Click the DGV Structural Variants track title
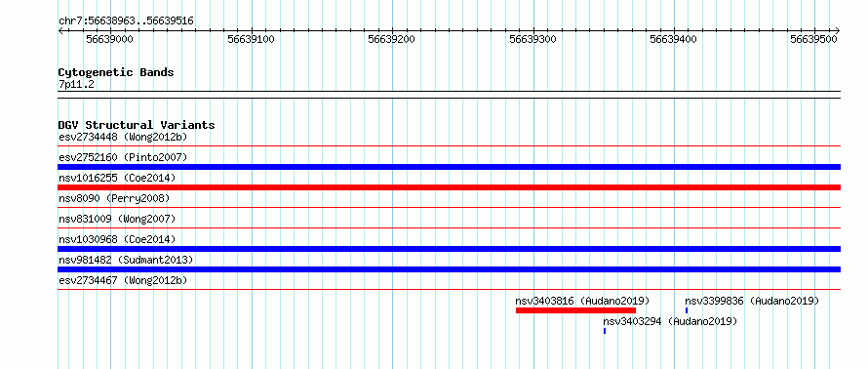868x369 pixels. 137,125
